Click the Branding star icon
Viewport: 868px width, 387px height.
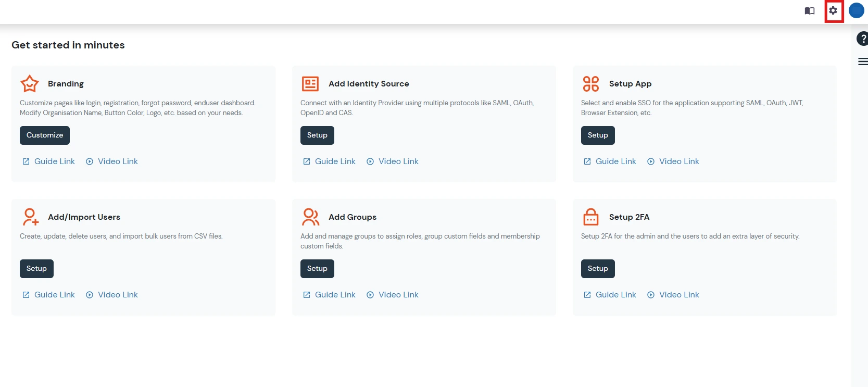coord(30,83)
